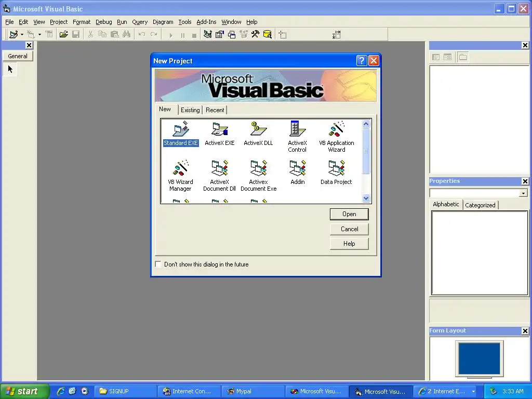
Task: Switch to the Existing tab
Action: click(x=190, y=110)
